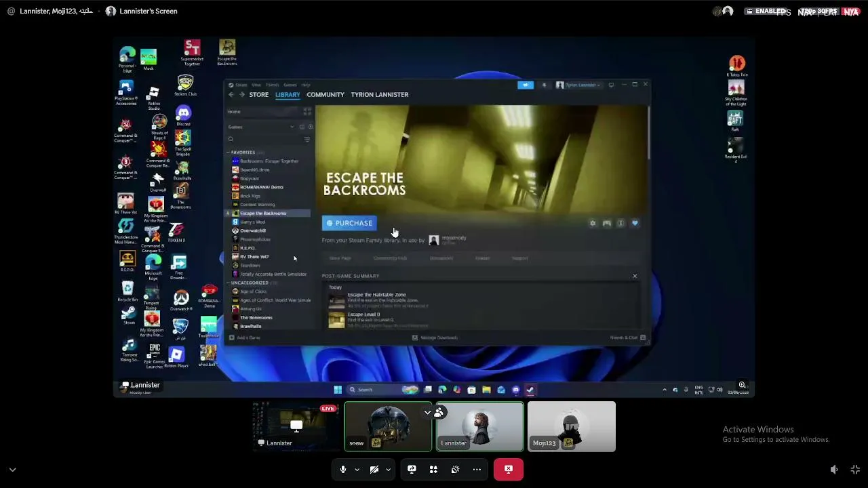The image size is (868, 488).
Task: Open the STORE tab in Steam
Action: (258, 95)
